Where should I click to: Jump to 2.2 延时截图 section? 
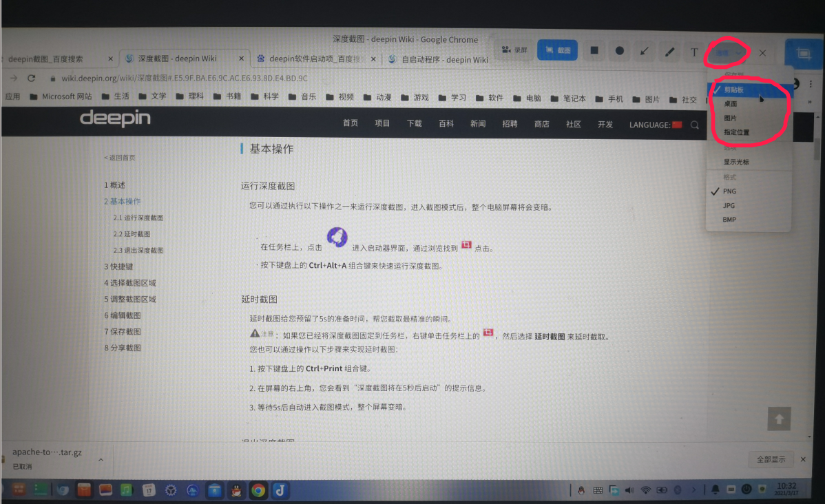(132, 234)
